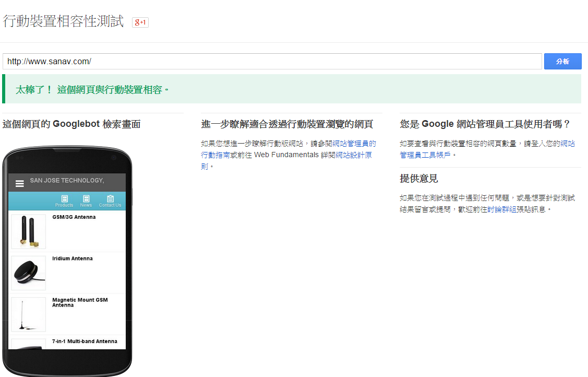Click the GSM/3G Antenna title text
The height and width of the screenshot is (377, 588).
click(74, 217)
